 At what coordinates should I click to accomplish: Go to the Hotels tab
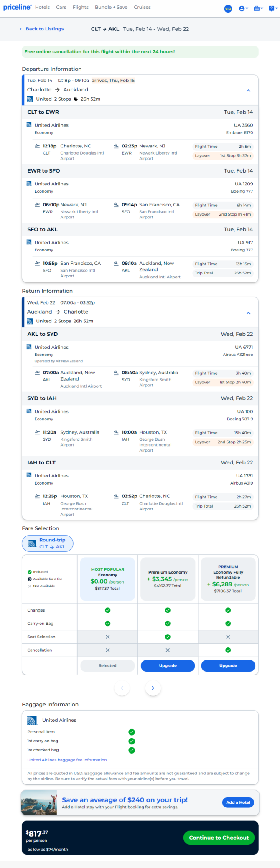pyautogui.click(x=42, y=7)
